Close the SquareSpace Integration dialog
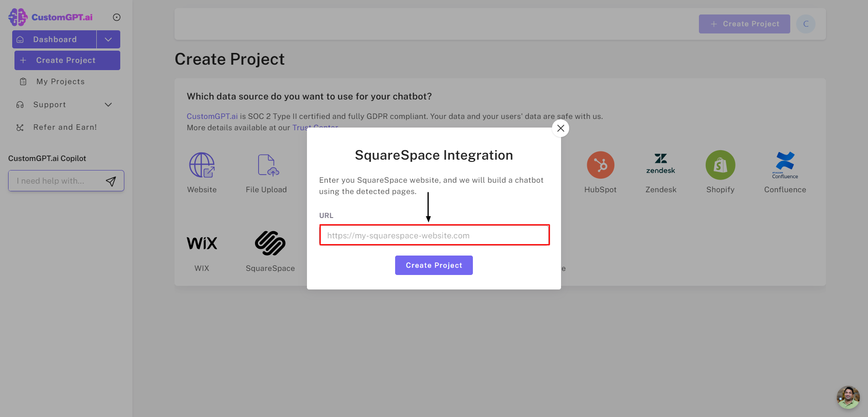Viewport: 868px width, 417px height. click(561, 128)
